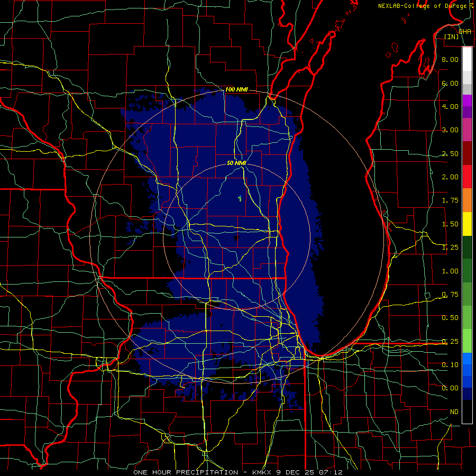
Task: Select the yellow legend swatch
Action: point(467,224)
